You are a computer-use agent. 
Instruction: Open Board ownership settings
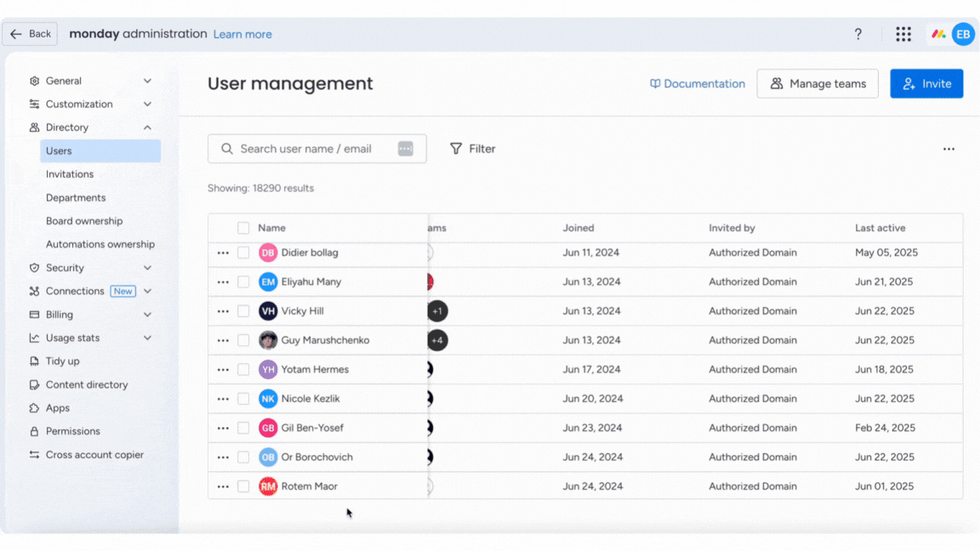coord(83,221)
